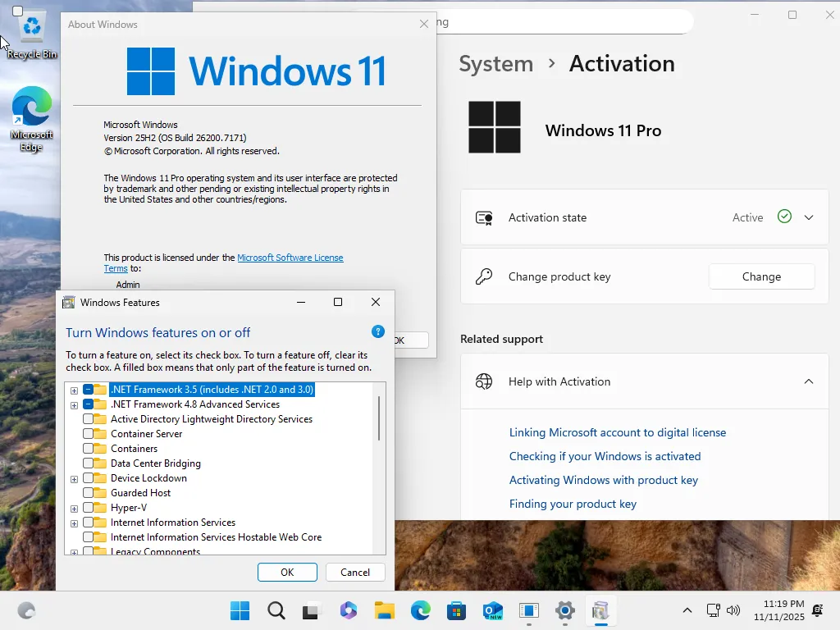Enable the Containers feature checkbox
This screenshot has width=840, height=630.
(x=88, y=449)
